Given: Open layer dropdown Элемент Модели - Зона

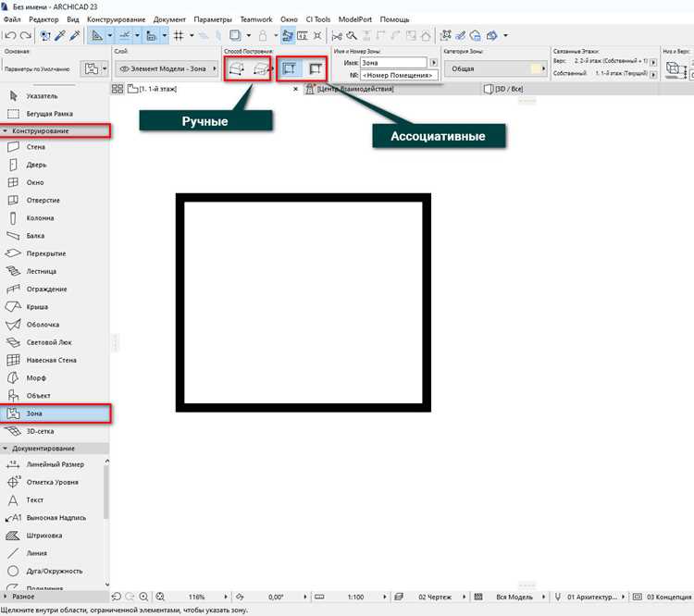Looking at the screenshot, I should coord(167,68).
